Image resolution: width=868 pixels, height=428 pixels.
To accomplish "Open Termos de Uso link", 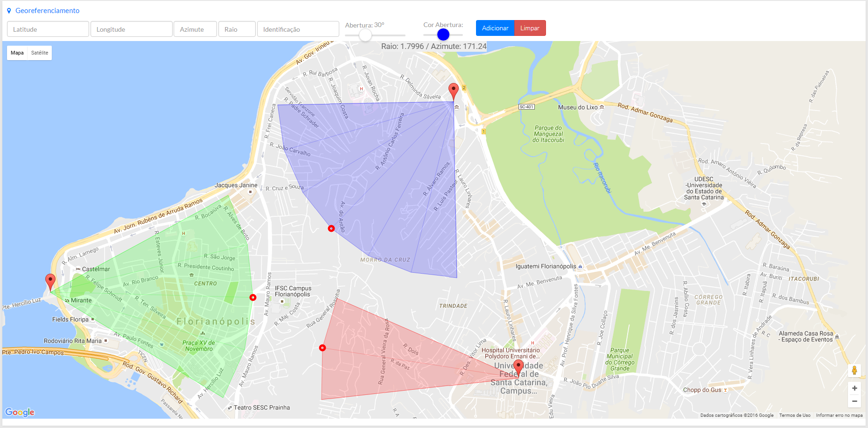I will [795, 415].
